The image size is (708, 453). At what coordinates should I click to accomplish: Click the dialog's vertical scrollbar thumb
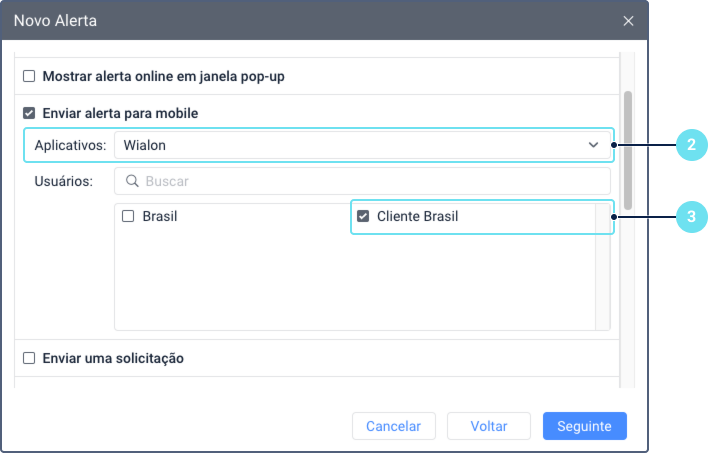(628, 148)
